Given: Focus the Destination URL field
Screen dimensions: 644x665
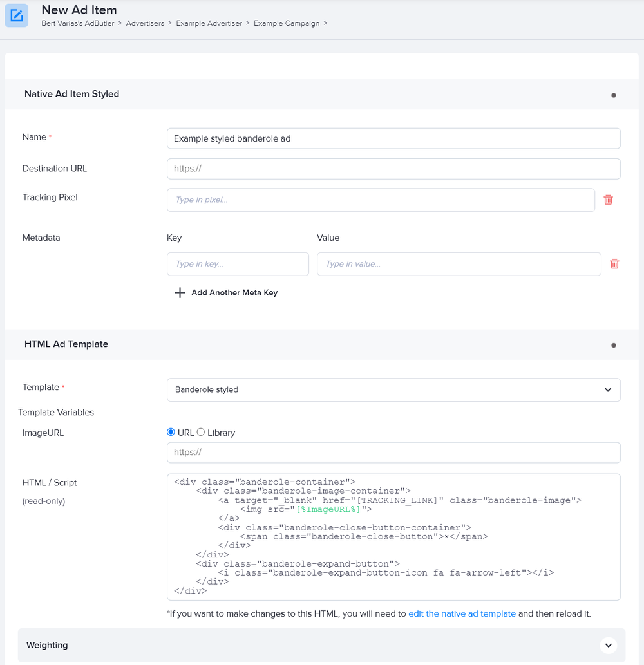Looking at the screenshot, I should (393, 169).
